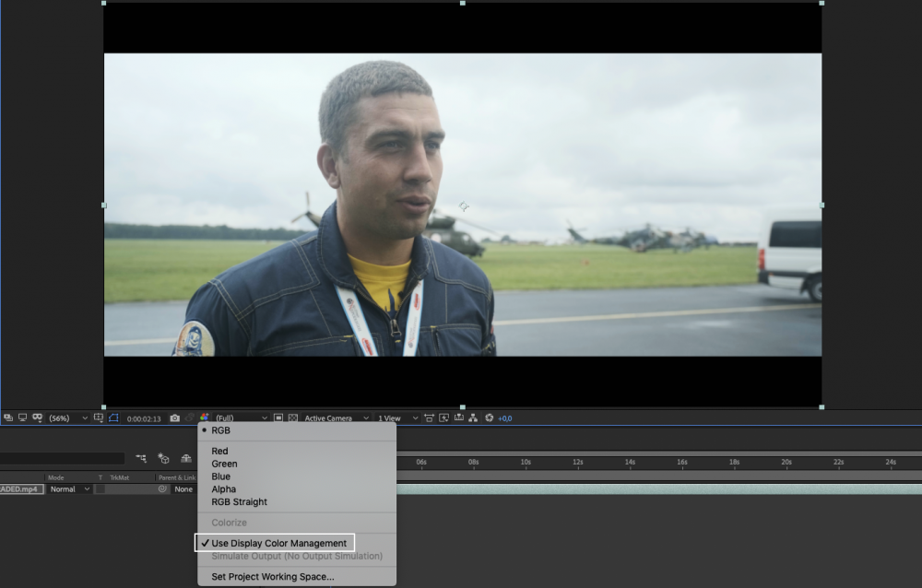The height and width of the screenshot is (588, 922).
Task: Toggle the Preserve Transparency box for layer
Action: tap(100, 489)
